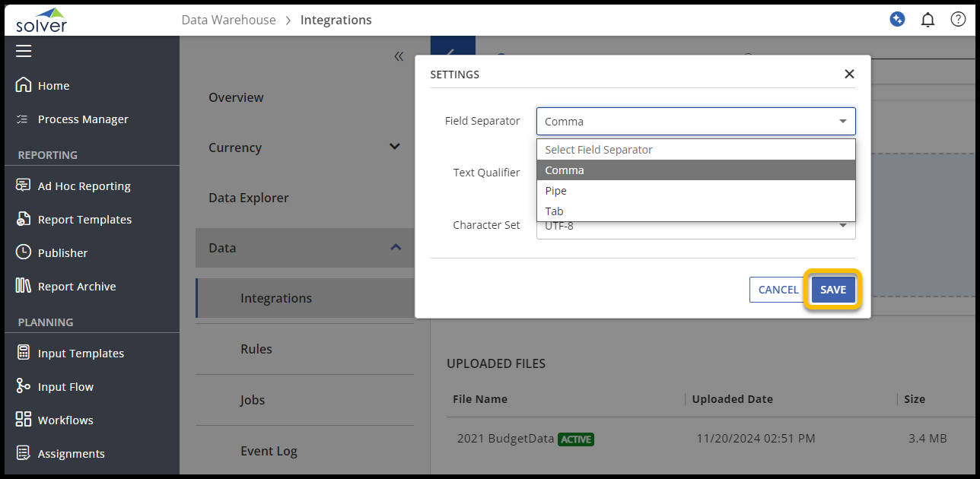The height and width of the screenshot is (479, 980).
Task: Open the Publisher clock icon
Action: click(x=24, y=252)
